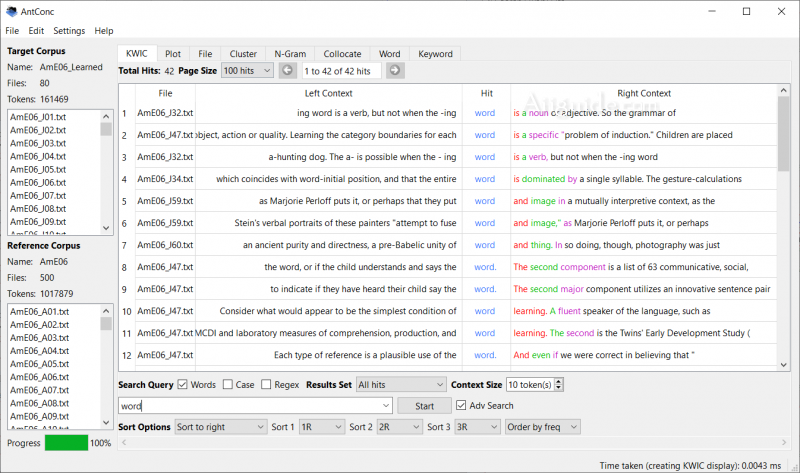Open the Help menu
Screen dimensions: 800x473
coord(104,31)
